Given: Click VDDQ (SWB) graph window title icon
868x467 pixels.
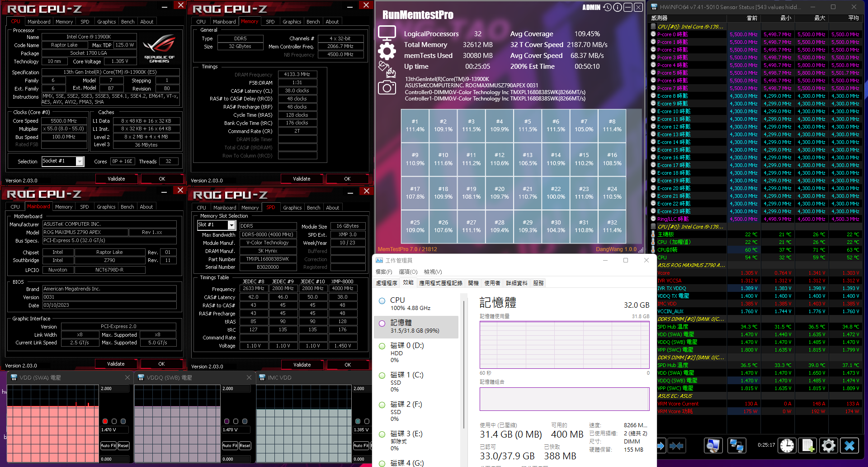Looking at the screenshot, I should point(141,377).
